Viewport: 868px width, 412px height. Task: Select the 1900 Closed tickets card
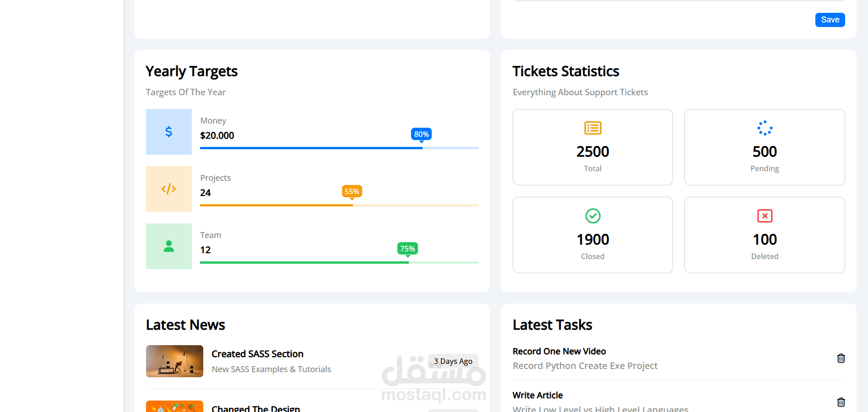point(592,235)
